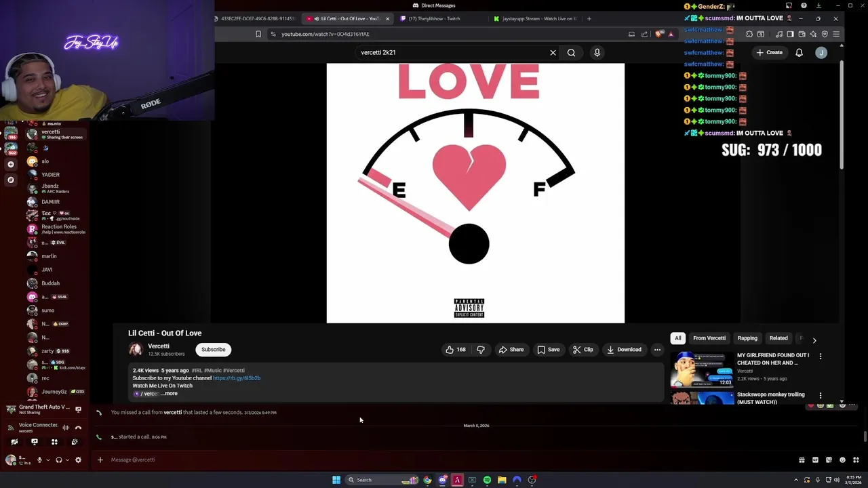
Task: Open Discord activities icon
Action: click(x=54, y=442)
